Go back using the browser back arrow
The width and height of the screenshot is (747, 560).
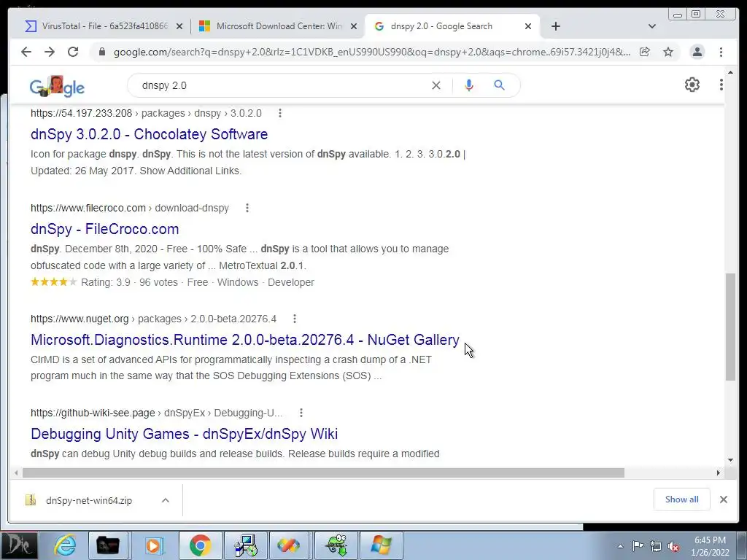26,52
